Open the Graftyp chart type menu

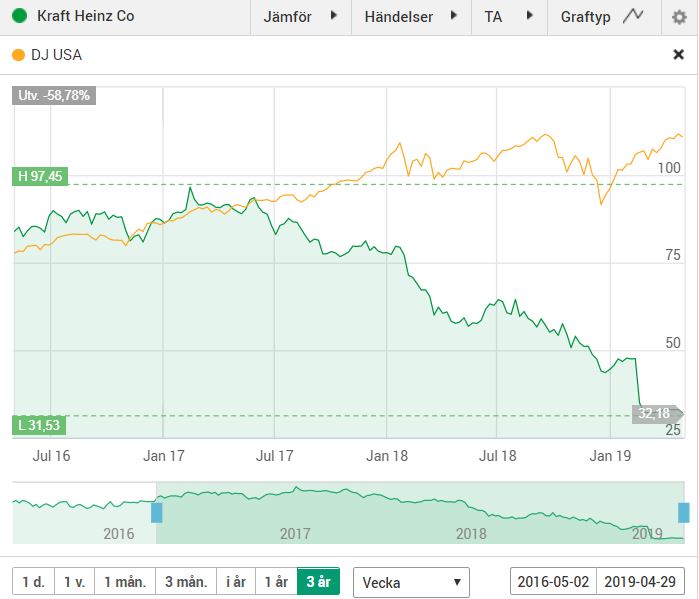coord(604,17)
